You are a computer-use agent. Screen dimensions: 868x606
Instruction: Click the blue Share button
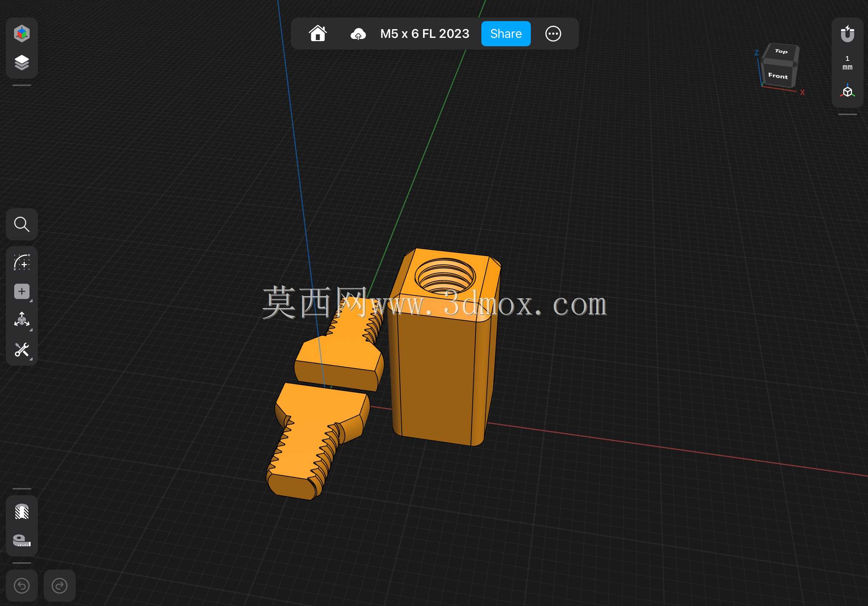[506, 34]
